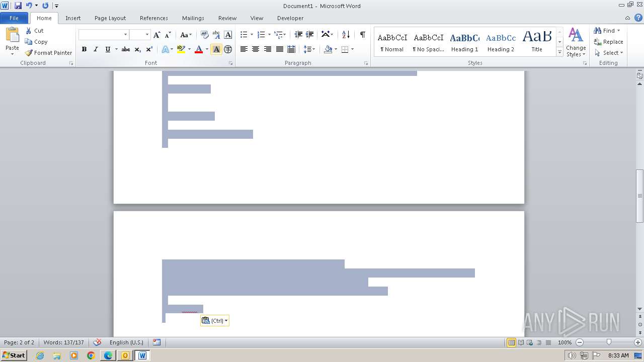Expand the Styles gallery More arrow
Viewport: 644px width, 362px height.
tap(559, 52)
